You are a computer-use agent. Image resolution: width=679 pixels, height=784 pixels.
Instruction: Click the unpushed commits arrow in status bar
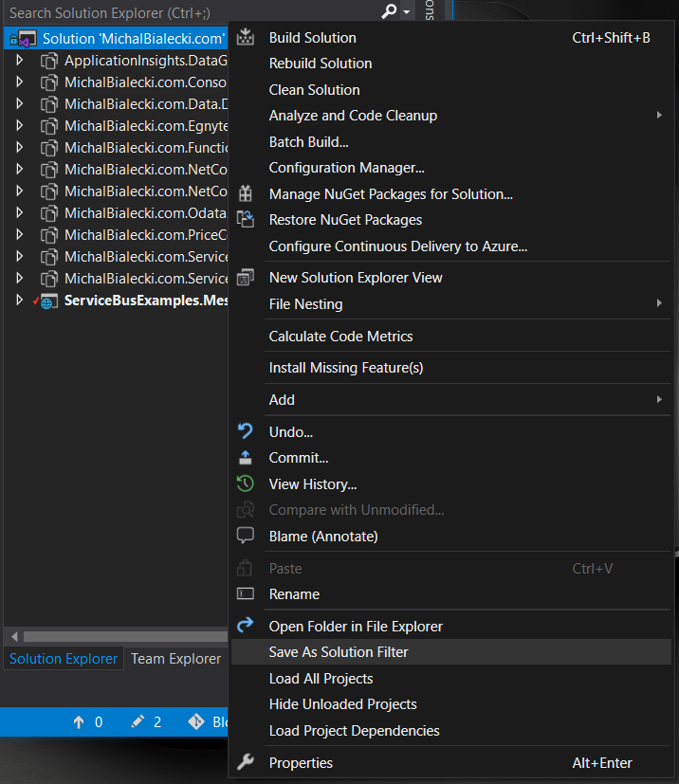79,721
